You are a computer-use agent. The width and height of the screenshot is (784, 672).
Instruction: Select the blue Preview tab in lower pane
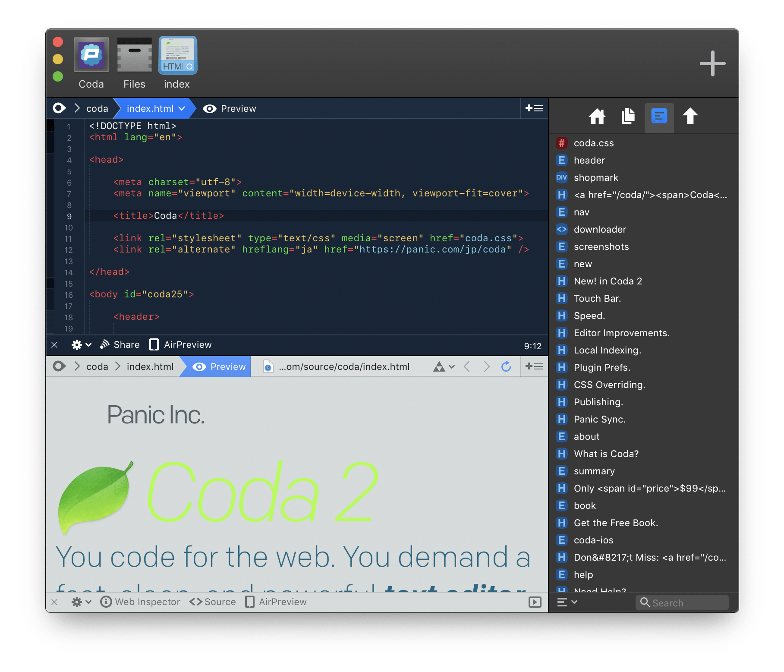coord(219,366)
